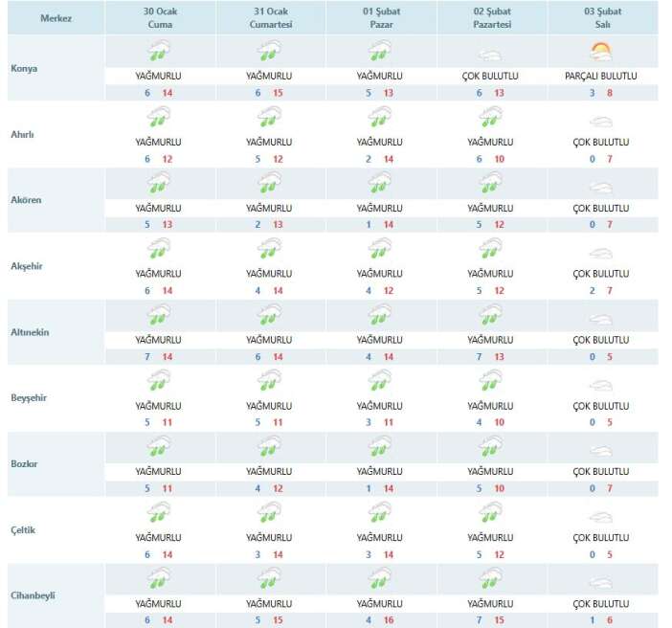Select the Beyşehir row label
The height and width of the screenshot is (628, 672).
coord(29,396)
